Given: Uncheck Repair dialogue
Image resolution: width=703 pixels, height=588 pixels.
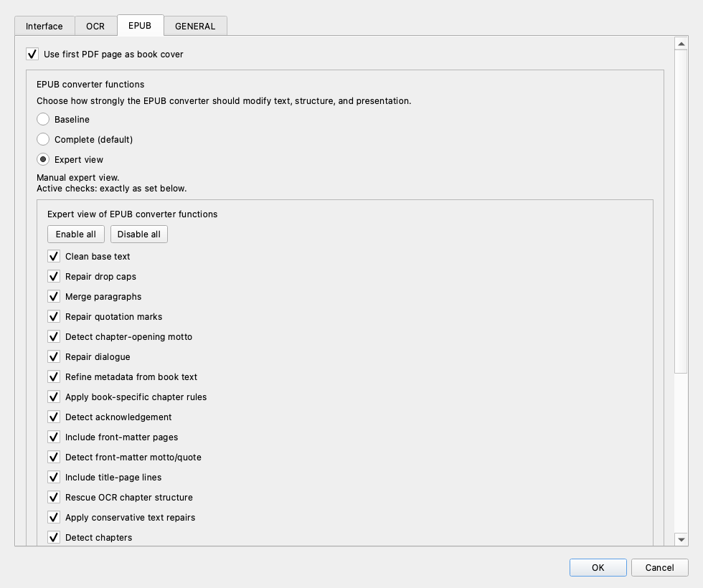Looking at the screenshot, I should pos(54,357).
